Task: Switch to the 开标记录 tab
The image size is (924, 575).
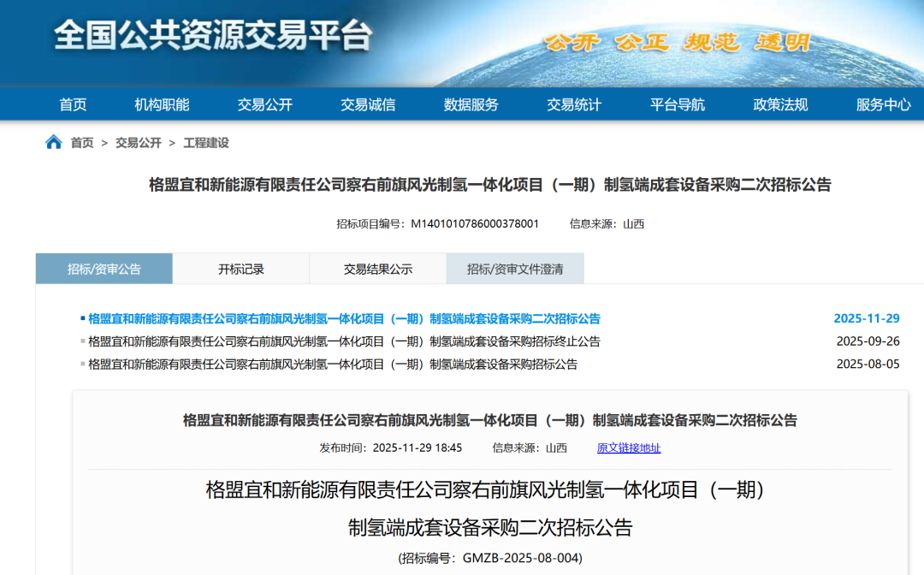Action: 241,268
